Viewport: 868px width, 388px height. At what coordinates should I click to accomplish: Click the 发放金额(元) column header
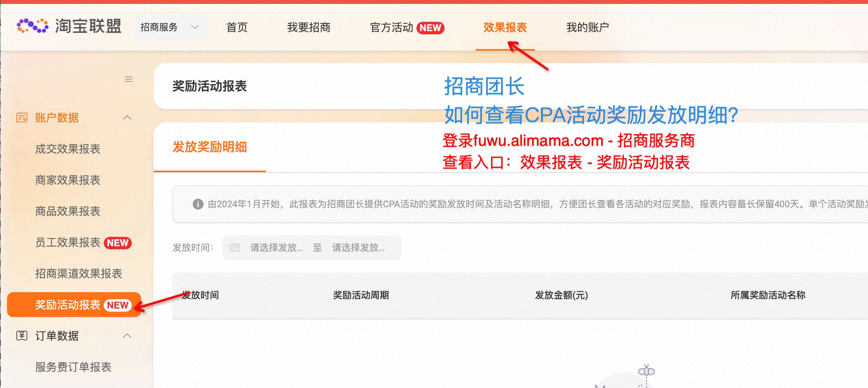tap(562, 295)
